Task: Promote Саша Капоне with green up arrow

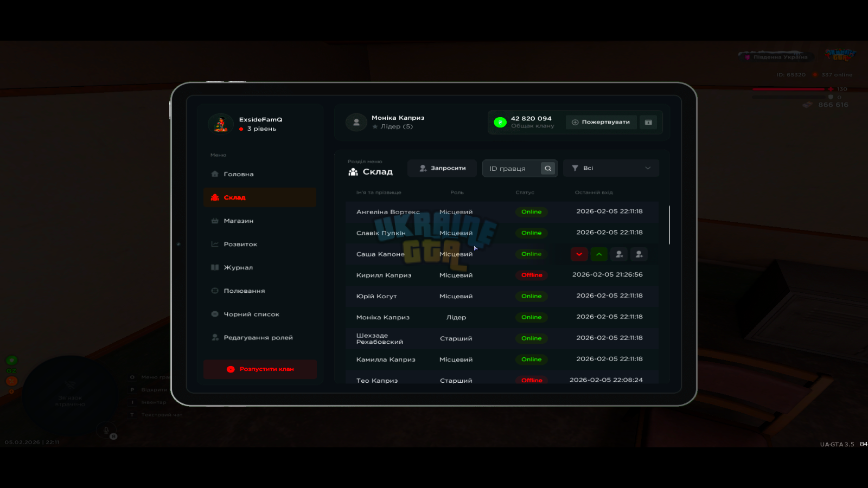Action: [599, 254]
